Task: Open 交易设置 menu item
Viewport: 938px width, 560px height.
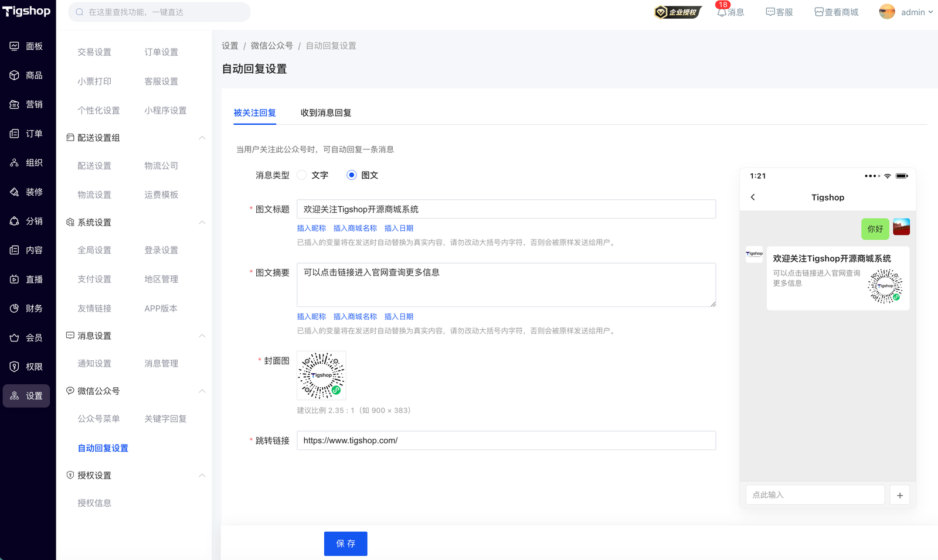Action: tap(94, 52)
